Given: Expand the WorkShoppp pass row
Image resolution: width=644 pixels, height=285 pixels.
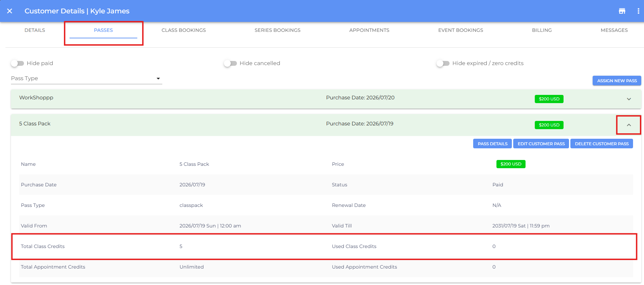Looking at the screenshot, I should (x=629, y=99).
